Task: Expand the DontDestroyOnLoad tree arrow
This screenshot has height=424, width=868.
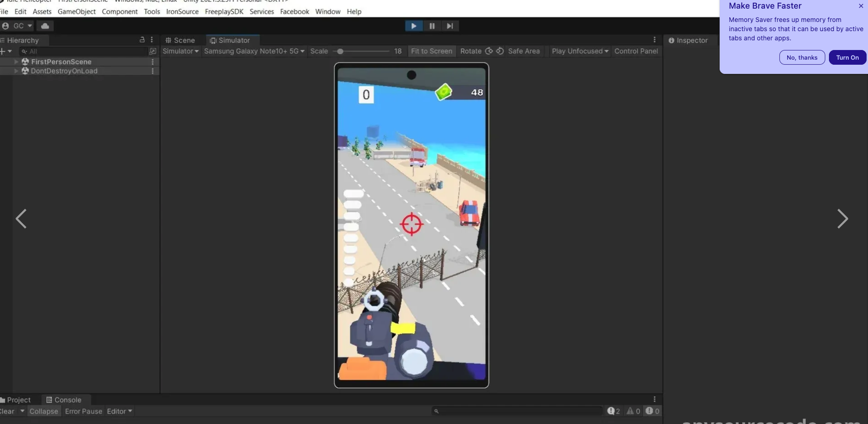Action: pos(16,71)
